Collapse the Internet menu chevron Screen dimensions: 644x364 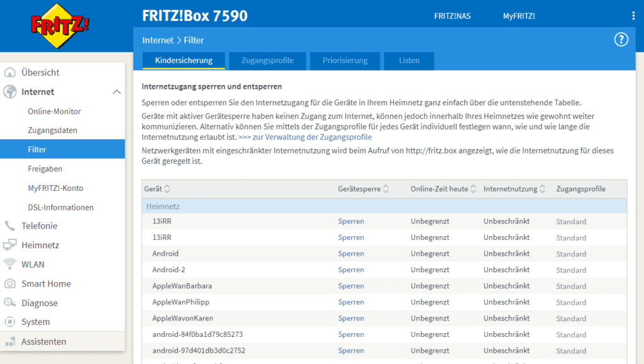[x=116, y=92]
